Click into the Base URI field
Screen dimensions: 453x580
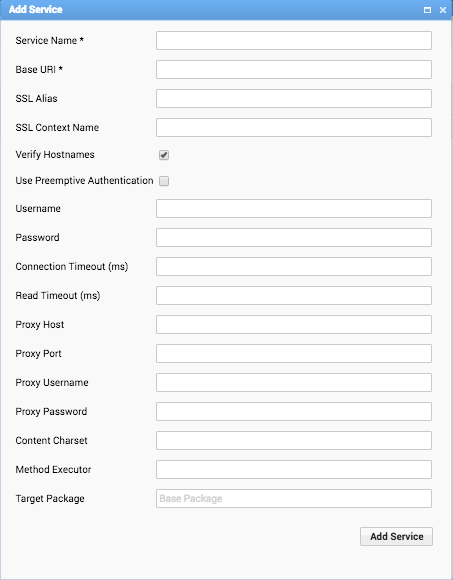pos(294,70)
